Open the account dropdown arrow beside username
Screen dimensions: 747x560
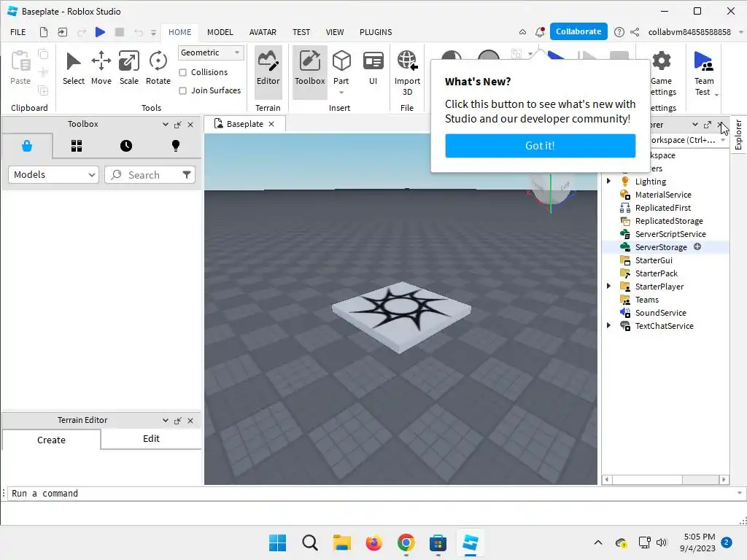tap(741, 32)
